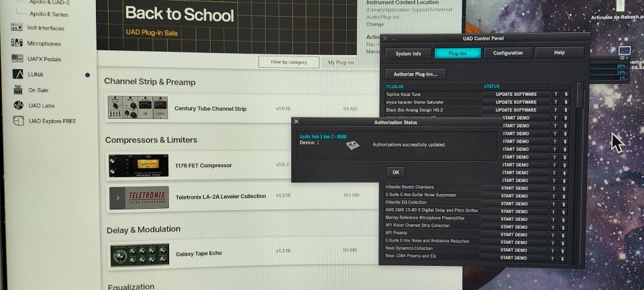Switch to the System Info tab
644x290 pixels.
pos(409,54)
